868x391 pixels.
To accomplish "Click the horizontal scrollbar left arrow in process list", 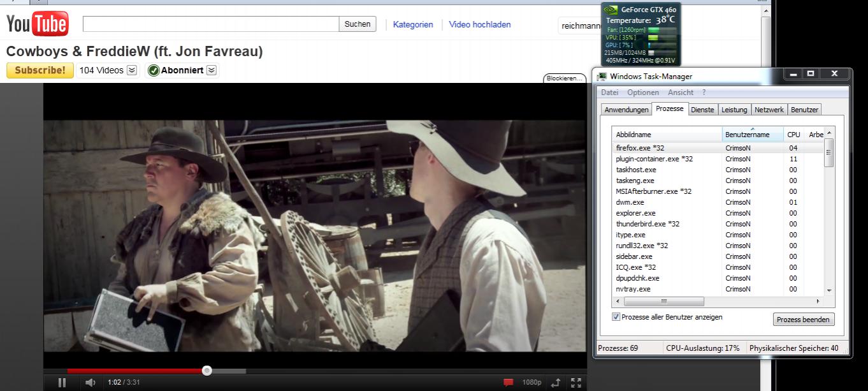I will tap(617, 301).
